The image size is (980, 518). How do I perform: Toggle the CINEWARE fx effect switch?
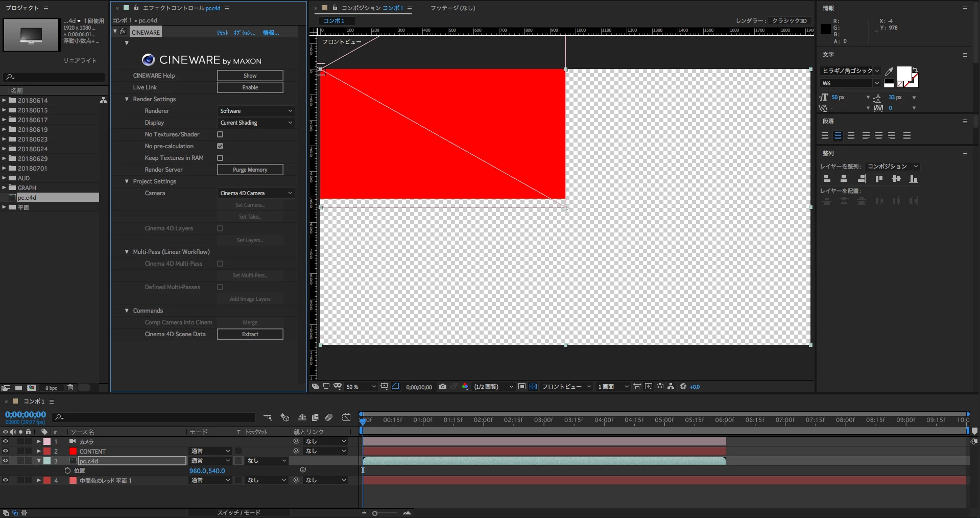(123, 32)
